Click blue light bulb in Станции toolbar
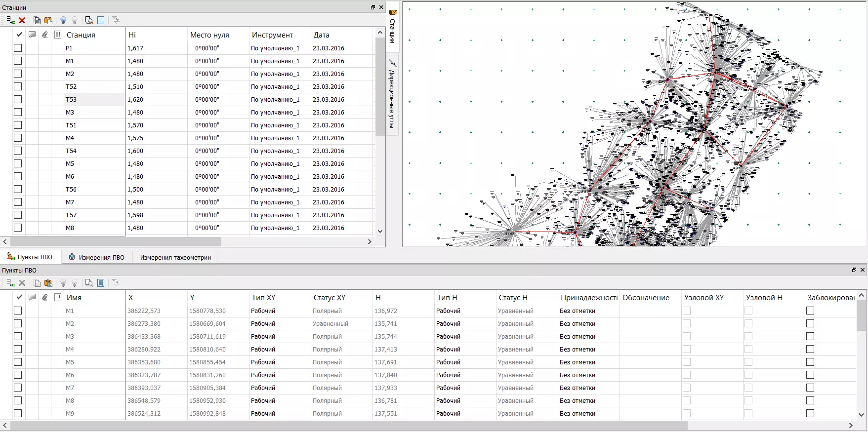 coord(63,20)
